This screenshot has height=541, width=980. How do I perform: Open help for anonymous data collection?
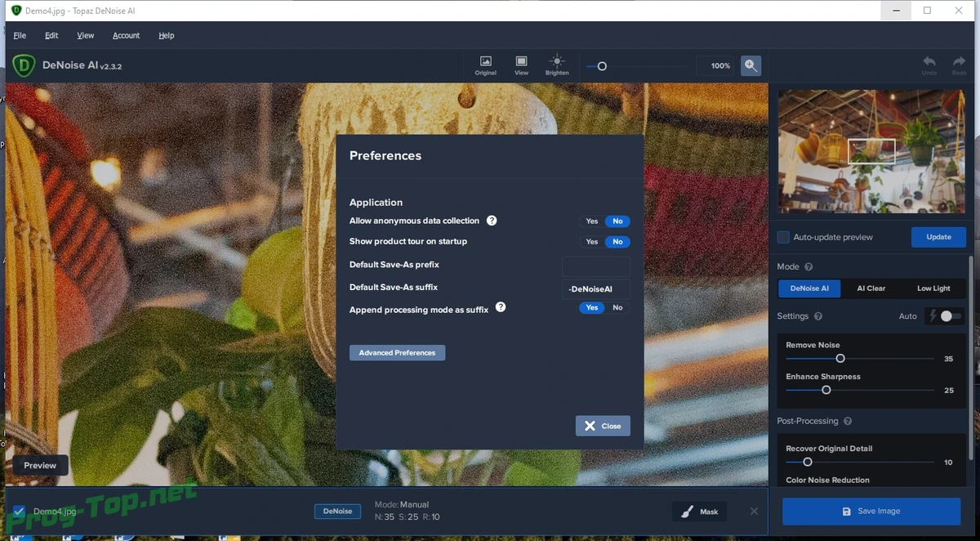pos(492,221)
